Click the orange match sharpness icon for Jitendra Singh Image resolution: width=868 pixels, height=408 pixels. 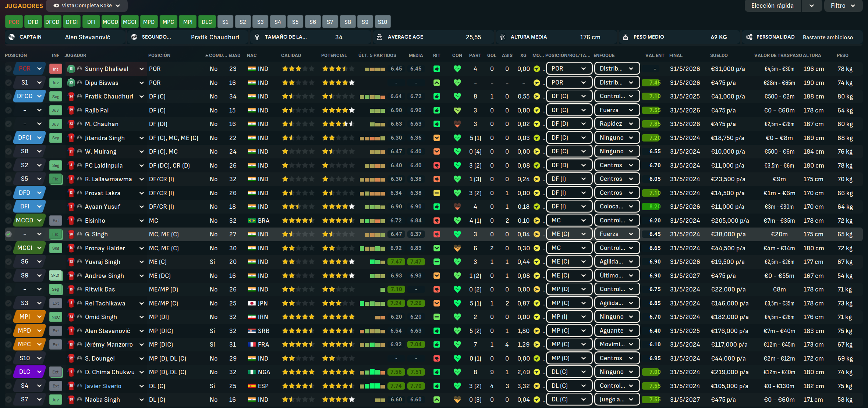pos(437,138)
